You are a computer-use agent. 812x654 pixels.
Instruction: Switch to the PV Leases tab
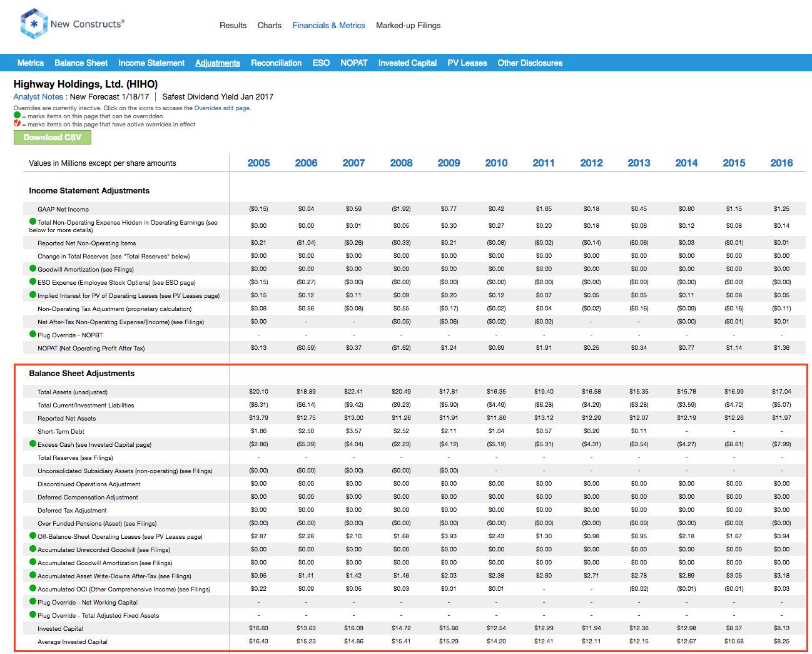pyautogui.click(x=467, y=63)
